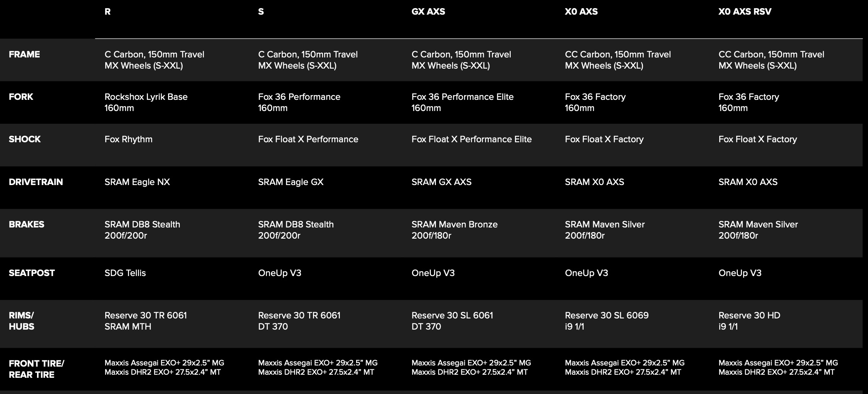The image size is (868, 394).
Task: Select the SDG Tellis seatpost cell
Action: tap(125, 273)
